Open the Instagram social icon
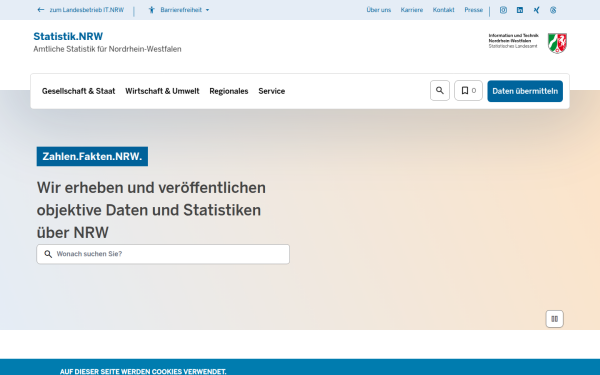The width and height of the screenshot is (600, 375). click(x=503, y=10)
